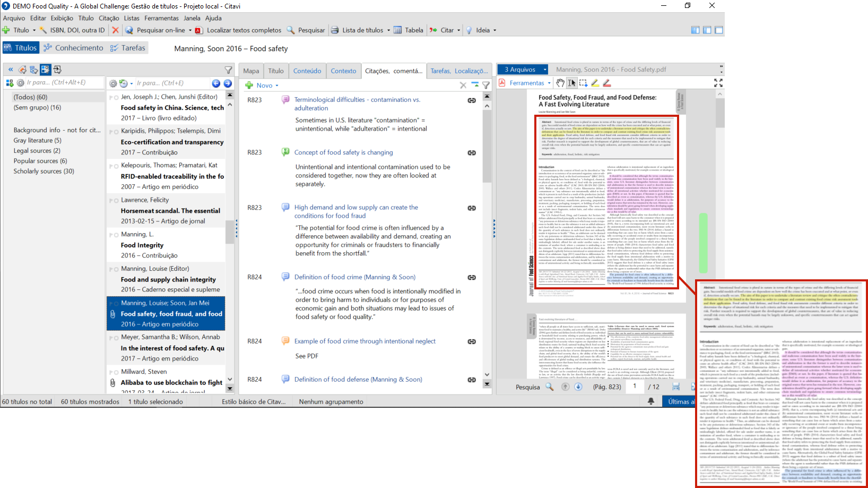
Task: Select Horsemeat scandal title by Lawrence
Action: click(x=167, y=211)
